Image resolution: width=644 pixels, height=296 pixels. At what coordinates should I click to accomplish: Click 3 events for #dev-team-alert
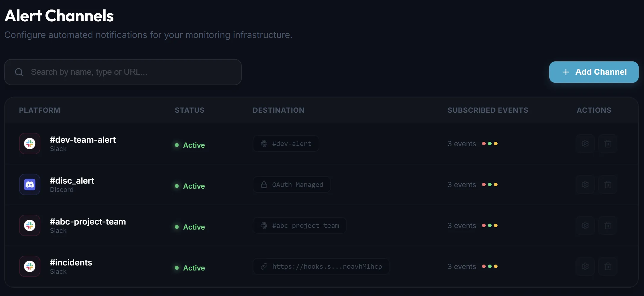tap(462, 144)
